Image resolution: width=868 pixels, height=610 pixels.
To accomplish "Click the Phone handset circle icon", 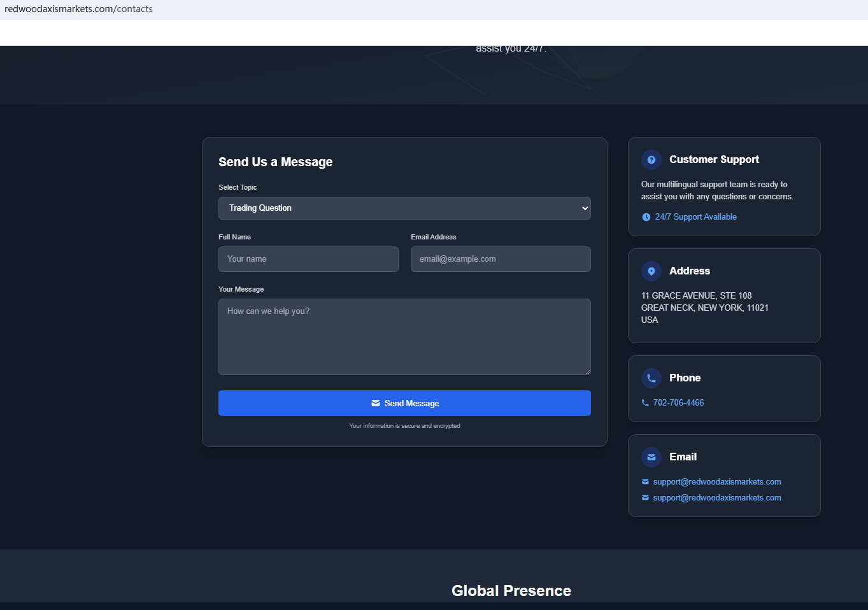I will click(x=651, y=378).
